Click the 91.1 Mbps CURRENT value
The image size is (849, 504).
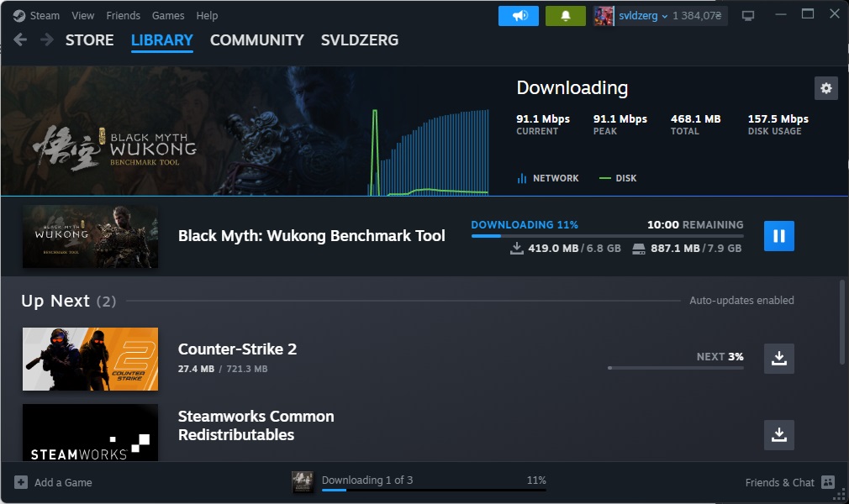click(543, 118)
